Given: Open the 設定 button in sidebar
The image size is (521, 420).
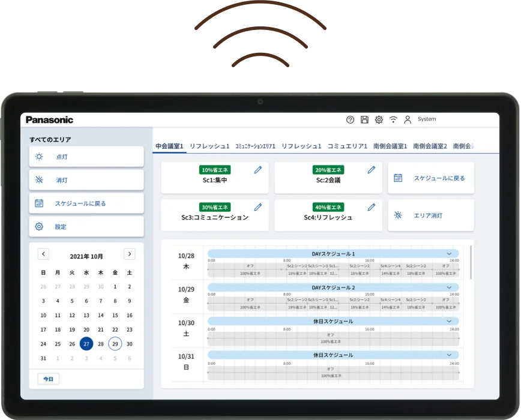Looking at the screenshot, I should [x=86, y=226].
